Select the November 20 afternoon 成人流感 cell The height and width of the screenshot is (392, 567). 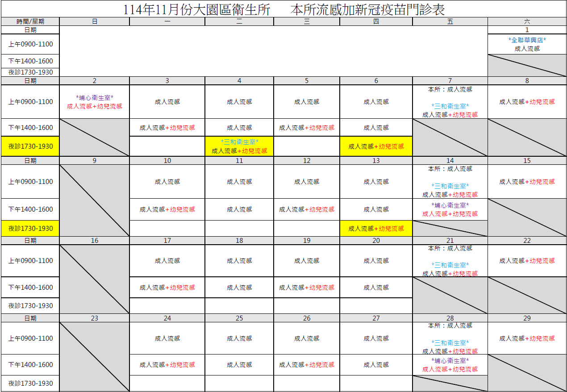pyautogui.click(x=376, y=288)
